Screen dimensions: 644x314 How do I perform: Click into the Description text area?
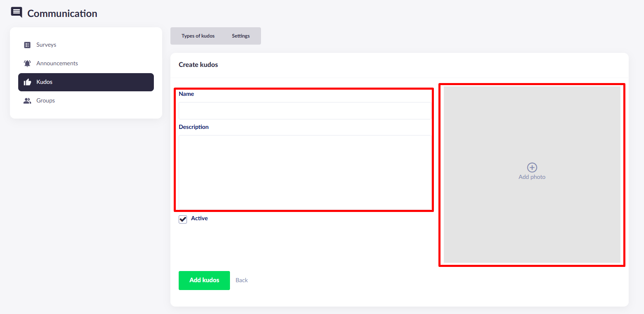point(305,172)
